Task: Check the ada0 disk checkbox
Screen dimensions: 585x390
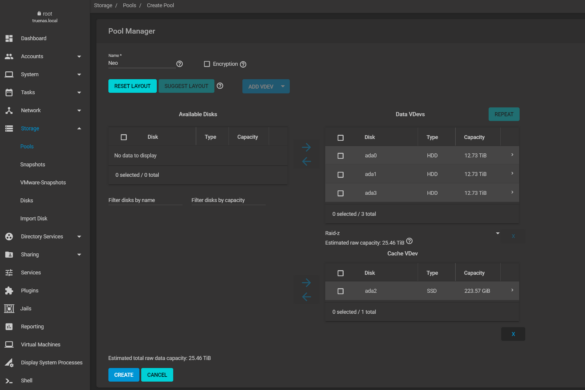Action: (340, 156)
